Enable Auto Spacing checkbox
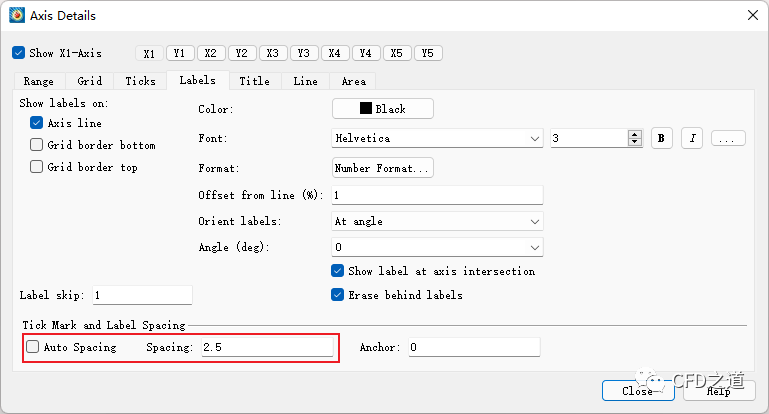This screenshot has height=414, width=769. point(33,347)
